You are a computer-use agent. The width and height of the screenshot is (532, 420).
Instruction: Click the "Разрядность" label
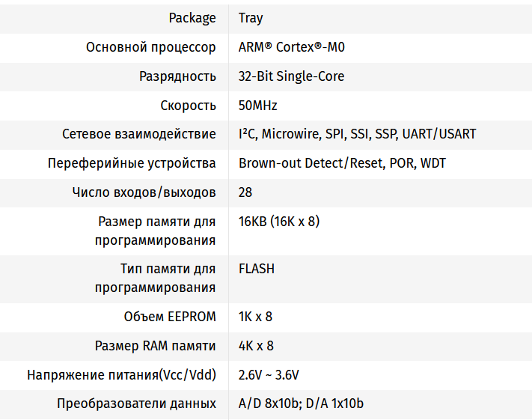[177, 76]
